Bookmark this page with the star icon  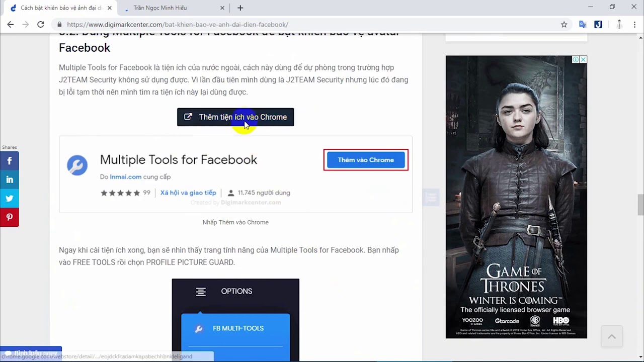click(564, 24)
